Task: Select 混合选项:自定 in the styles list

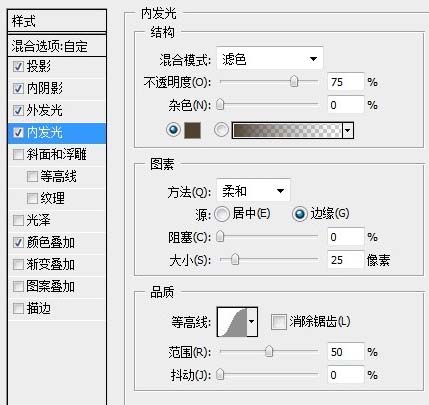Action: 57,46
